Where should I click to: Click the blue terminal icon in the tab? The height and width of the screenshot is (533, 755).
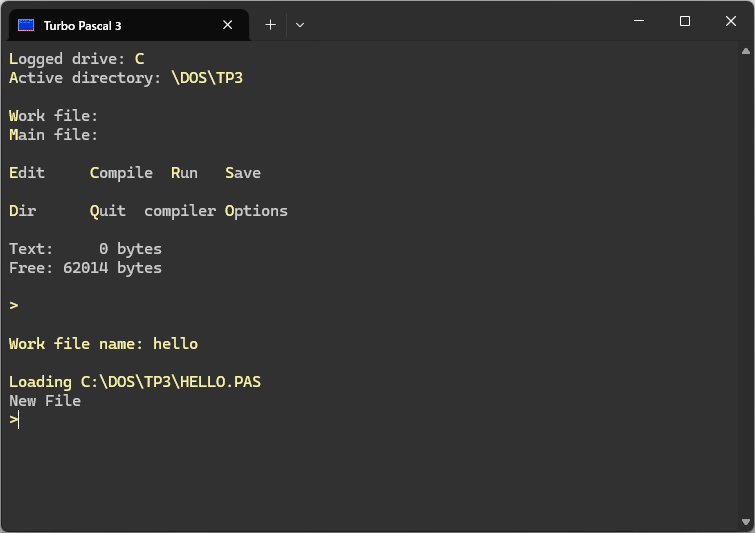[26, 25]
